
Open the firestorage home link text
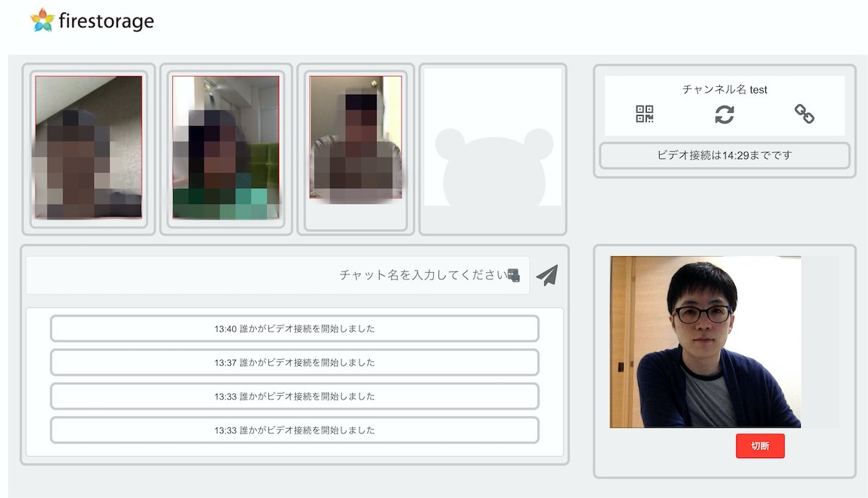pyautogui.click(x=107, y=21)
